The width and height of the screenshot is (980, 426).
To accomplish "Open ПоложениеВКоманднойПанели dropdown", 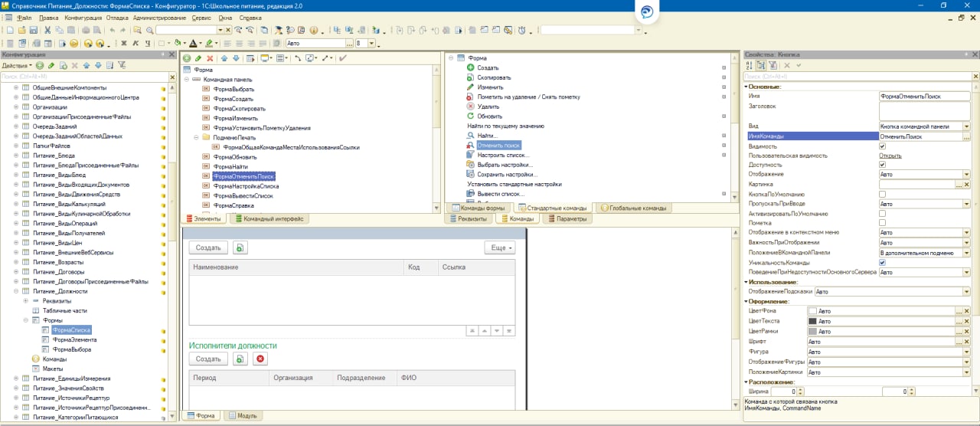I will [x=966, y=253].
